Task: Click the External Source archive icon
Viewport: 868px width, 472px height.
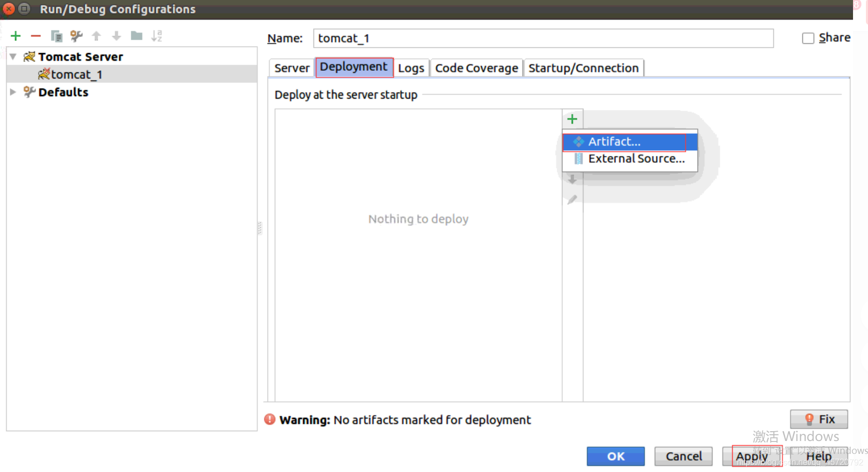Action: point(578,159)
